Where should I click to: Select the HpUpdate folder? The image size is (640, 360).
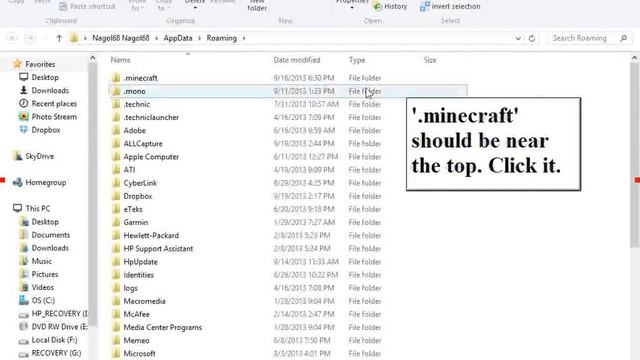[140, 262]
